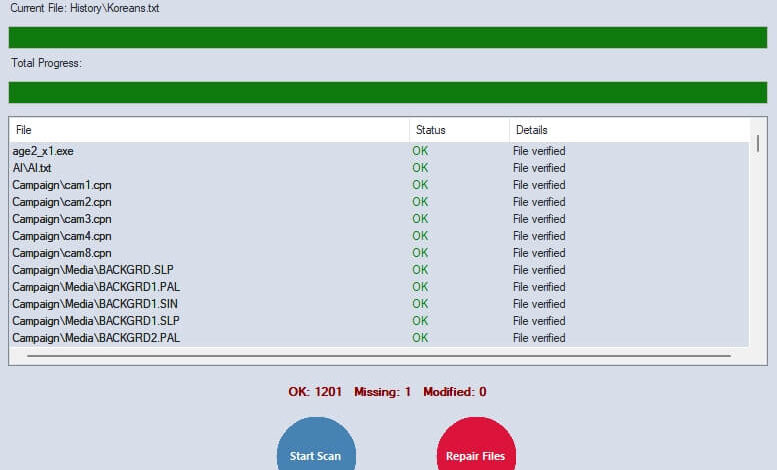Select the Campaign\cam1.cpn row
This screenshot has height=470, width=777.
[379, 185]
